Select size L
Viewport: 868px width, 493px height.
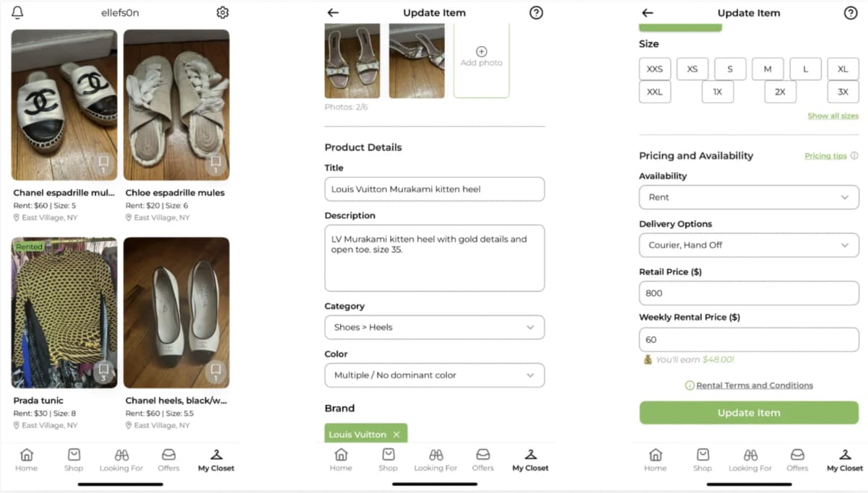(x=805, y=69)
